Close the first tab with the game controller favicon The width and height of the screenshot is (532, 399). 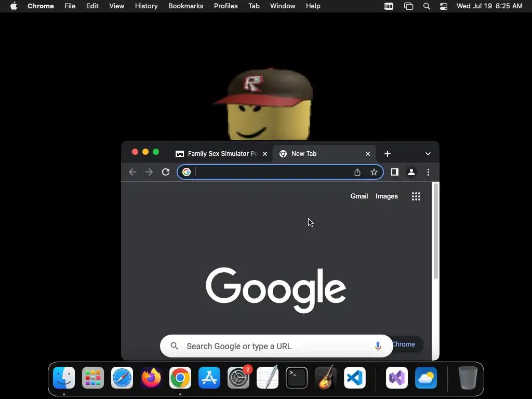click(265, 154)
